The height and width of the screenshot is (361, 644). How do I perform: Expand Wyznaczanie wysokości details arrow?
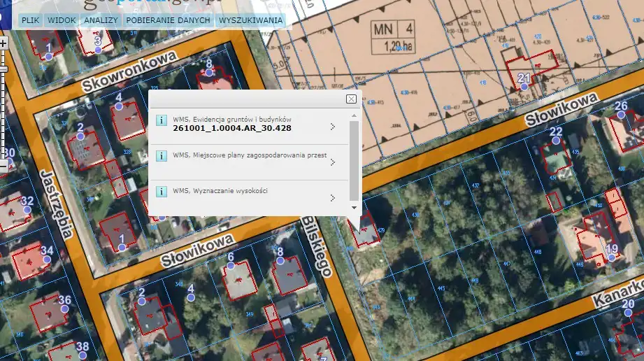[x=332, y=198]
